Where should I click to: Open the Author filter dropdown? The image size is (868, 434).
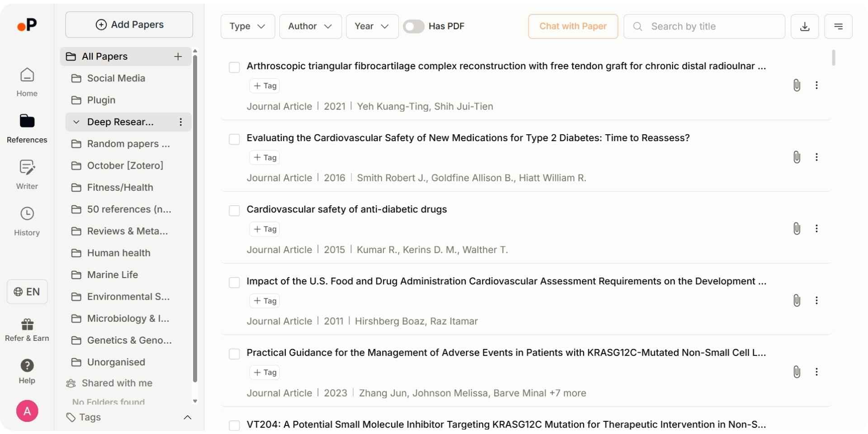310,27
